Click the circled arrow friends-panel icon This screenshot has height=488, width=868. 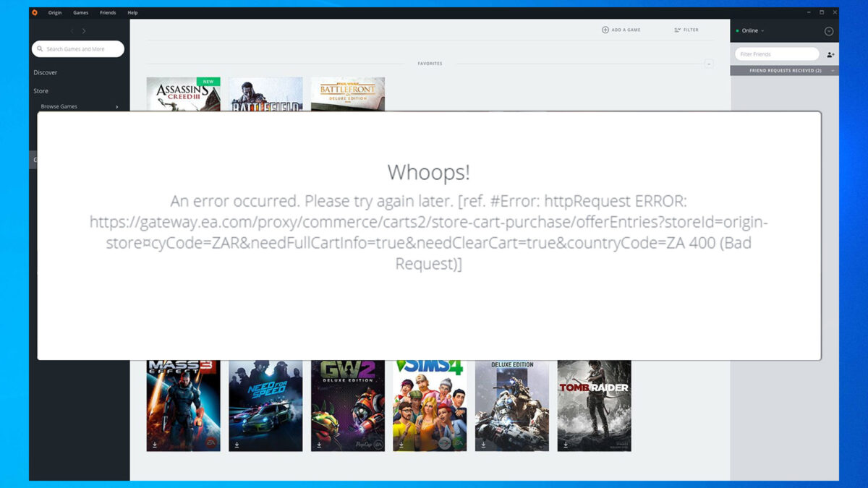(x=829, y=31)
